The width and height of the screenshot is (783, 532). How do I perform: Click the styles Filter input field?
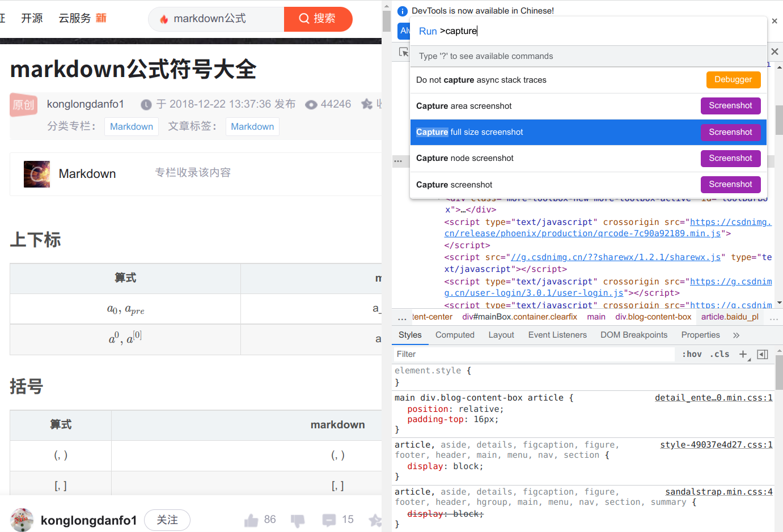[x=534, y=354]
